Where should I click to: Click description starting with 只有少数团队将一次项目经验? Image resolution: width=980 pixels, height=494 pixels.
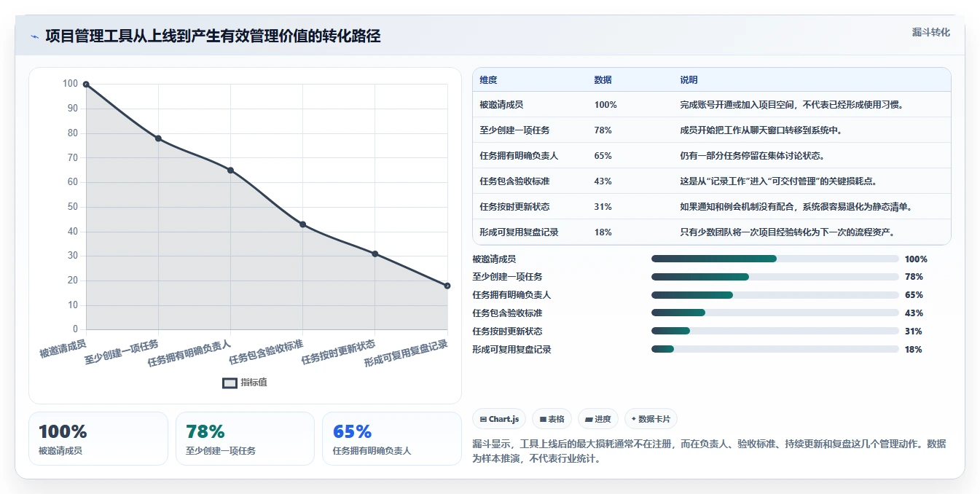point(788,232)
